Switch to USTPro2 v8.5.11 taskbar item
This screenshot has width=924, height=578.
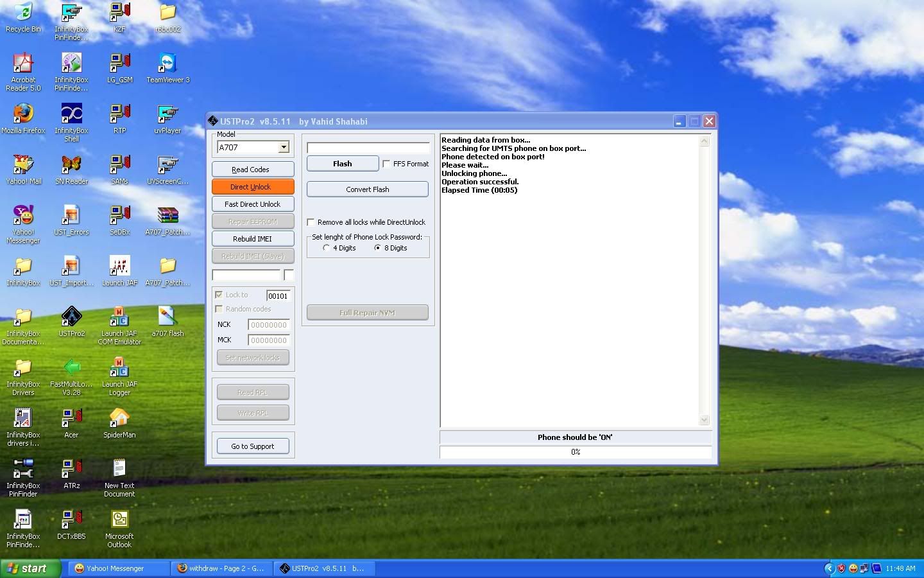[325, 568]
